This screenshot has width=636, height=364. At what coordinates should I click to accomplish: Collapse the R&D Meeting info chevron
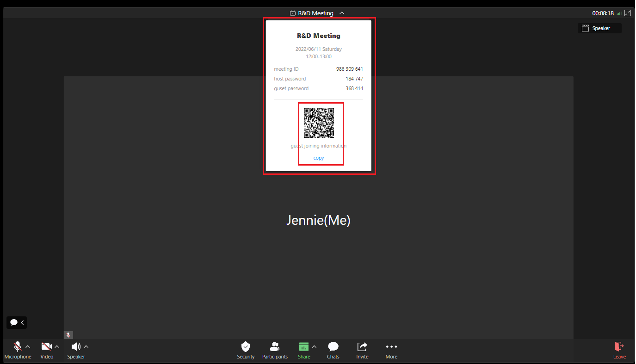(x=342, y=13)
